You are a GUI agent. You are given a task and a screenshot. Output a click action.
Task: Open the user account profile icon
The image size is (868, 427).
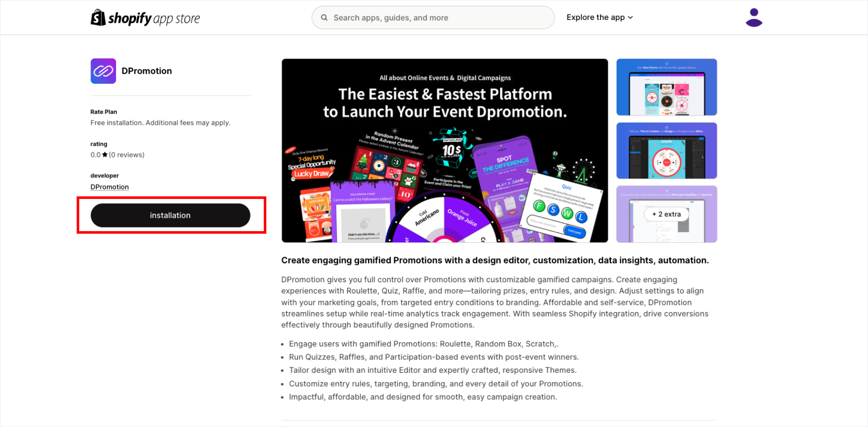754,17
